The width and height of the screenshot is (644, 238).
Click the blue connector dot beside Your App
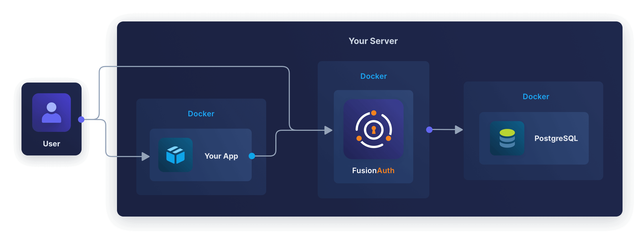coord(252,156)
